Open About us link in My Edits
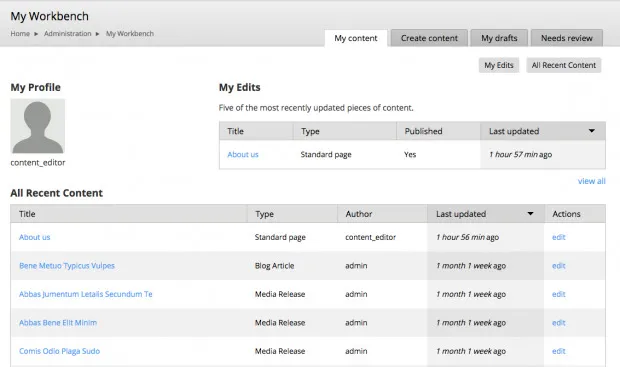 (x=243, y=155)
